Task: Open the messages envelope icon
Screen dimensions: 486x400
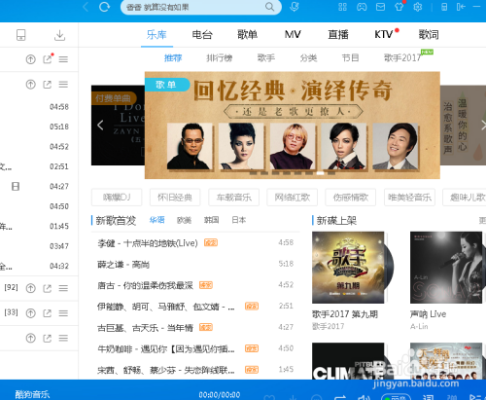Action: (380, 7)
